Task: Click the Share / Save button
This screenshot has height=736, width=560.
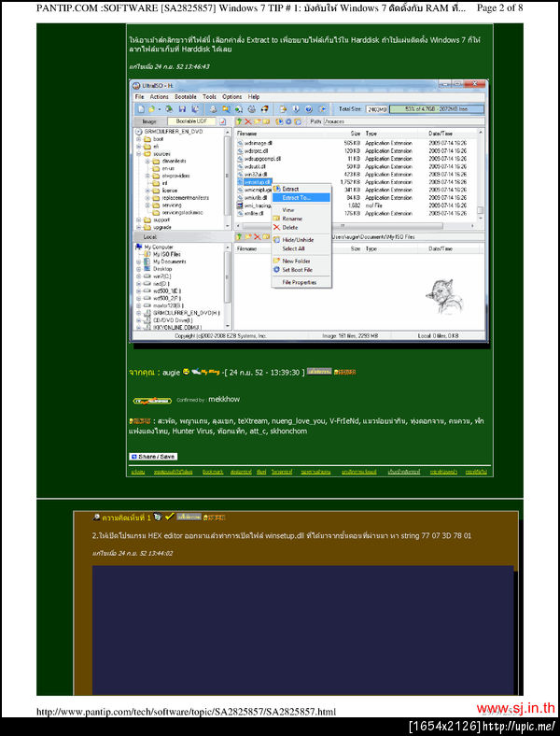Action: click(x=153, y=456)
